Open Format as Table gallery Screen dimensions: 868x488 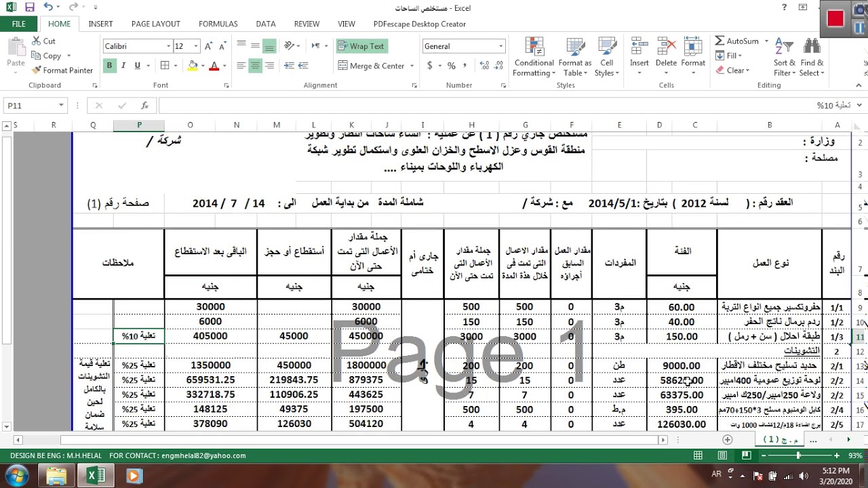(575, 58)
